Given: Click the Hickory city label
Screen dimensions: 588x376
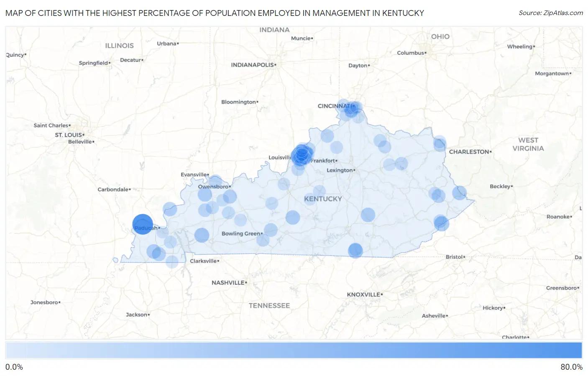Looking at the screenshot, I should pyautogui.click(x=493, y=308).
